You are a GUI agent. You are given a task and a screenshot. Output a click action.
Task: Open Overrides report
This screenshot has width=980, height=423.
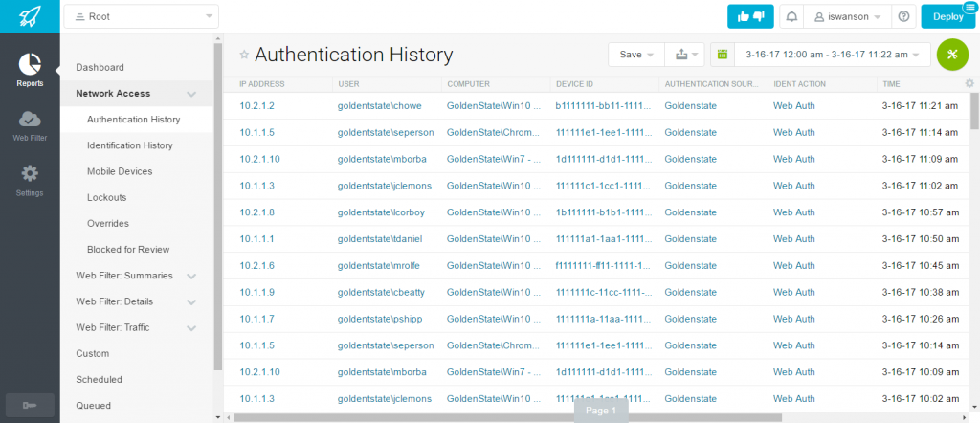coord(107,224)
